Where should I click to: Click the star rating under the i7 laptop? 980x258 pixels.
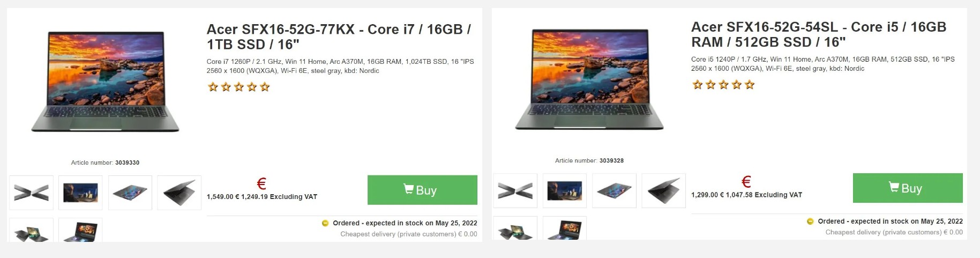(239, 87)
